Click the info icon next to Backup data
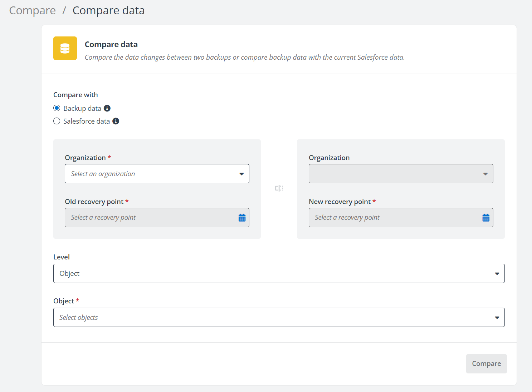 tap(107, 108)
